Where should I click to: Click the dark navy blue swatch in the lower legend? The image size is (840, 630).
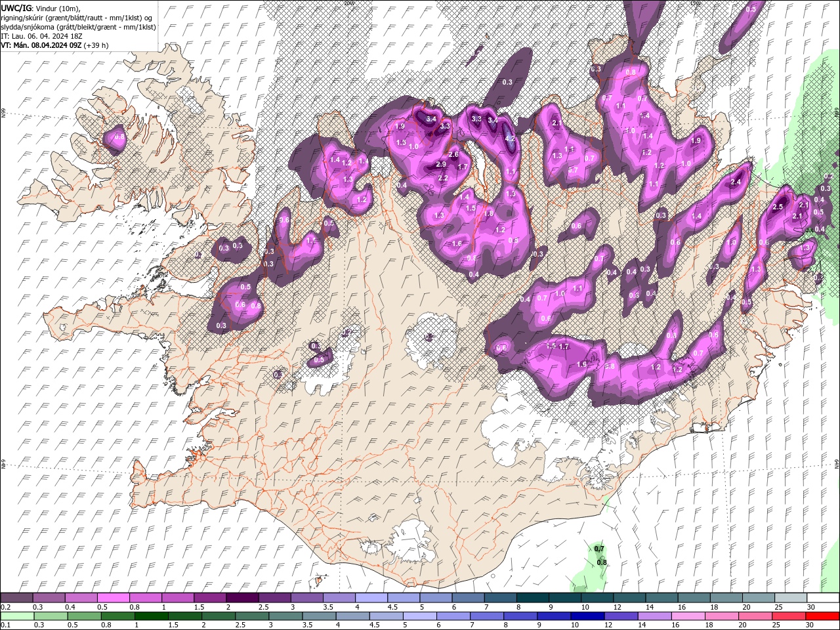[x=587, y=616]
